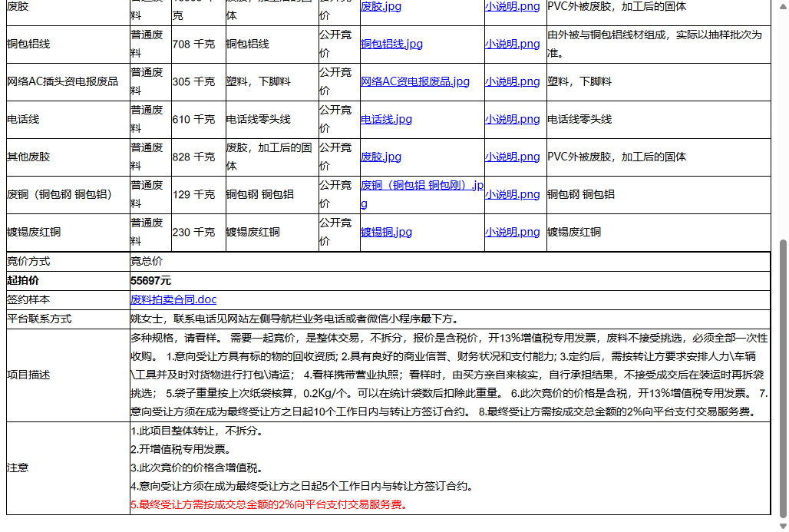Click the 竞价方式 row label
This screenshot has width=789, height=532.
pyautogui.click(x=28, y=261)
